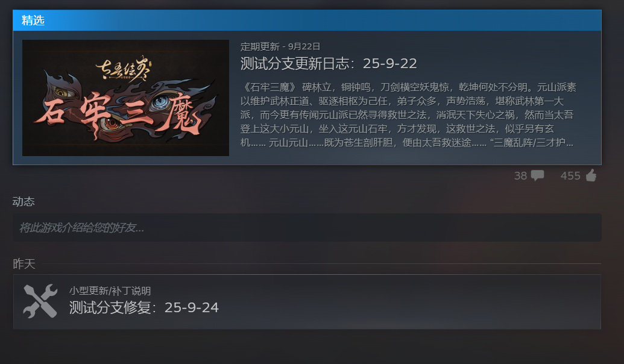
Task: Click the blue eye artwork in banner
Action: pos(160,102)
